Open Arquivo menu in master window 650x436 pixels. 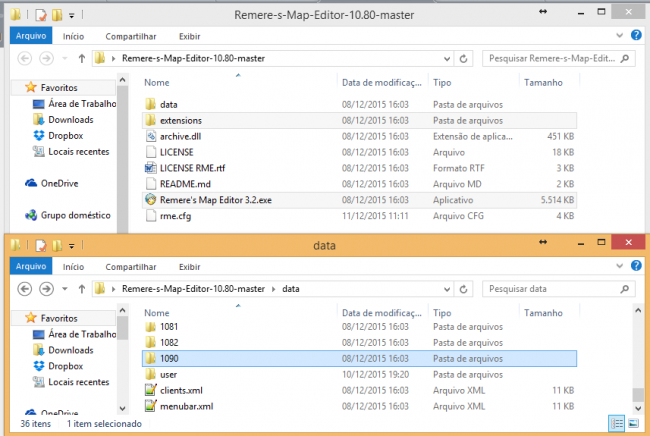tap(31, 36)
